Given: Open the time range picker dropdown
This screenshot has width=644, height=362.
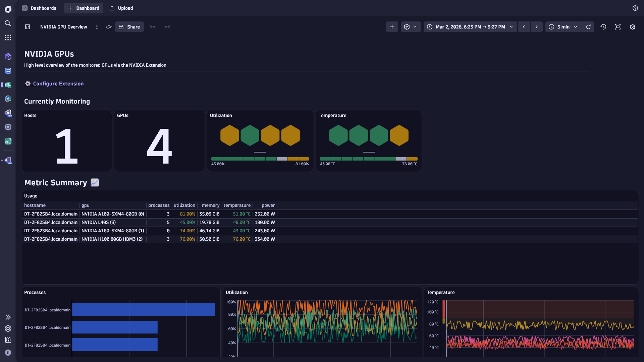Looking at the screenshot, I should coord(470,27).
